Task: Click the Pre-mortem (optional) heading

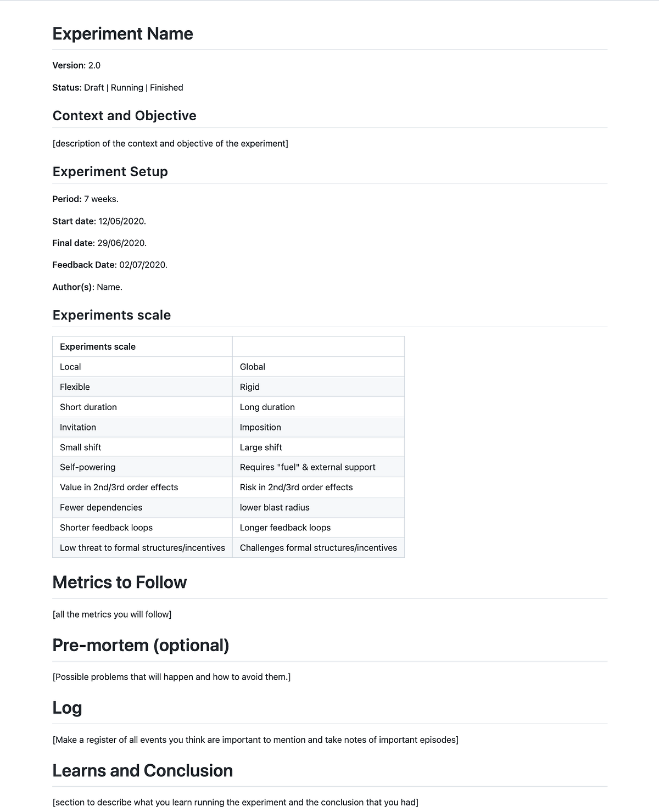Action: click(141, 645)
